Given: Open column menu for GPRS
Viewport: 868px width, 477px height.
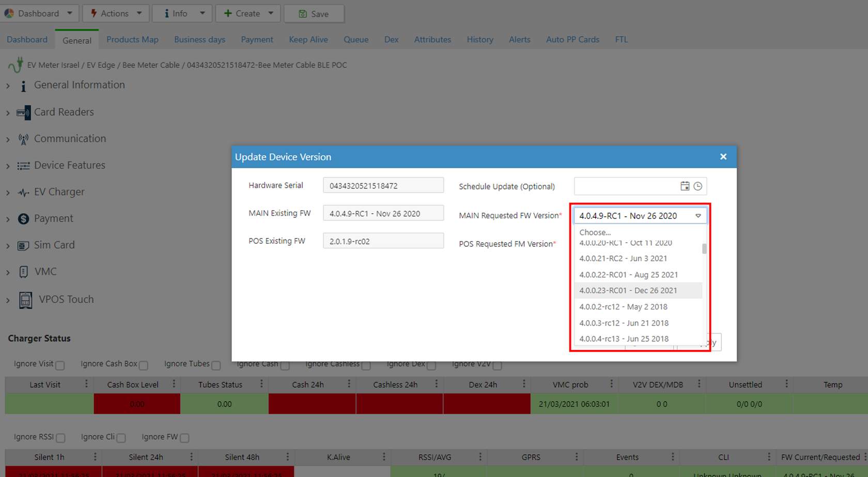Looking at the screenshot, I should pos(577,457).
